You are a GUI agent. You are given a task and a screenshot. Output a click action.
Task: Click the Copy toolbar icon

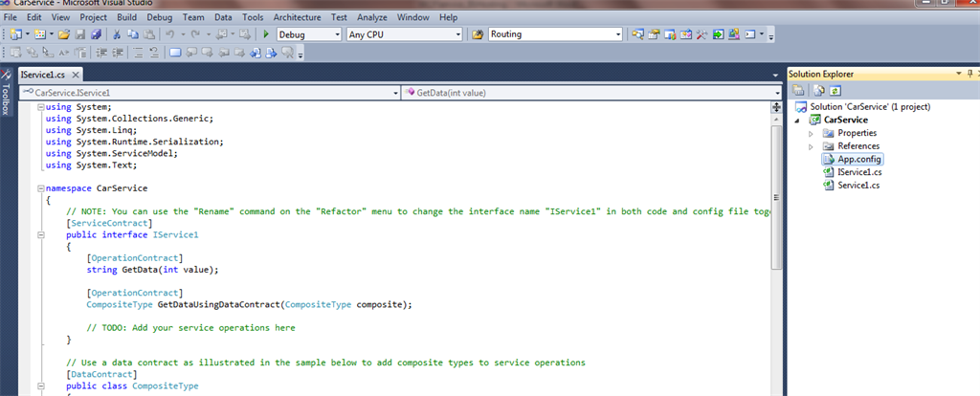(x=132, y=34)
